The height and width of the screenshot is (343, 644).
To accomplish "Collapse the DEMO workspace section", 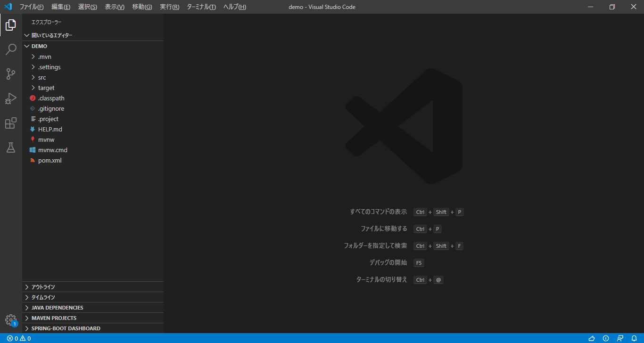I will coord(93,46).
